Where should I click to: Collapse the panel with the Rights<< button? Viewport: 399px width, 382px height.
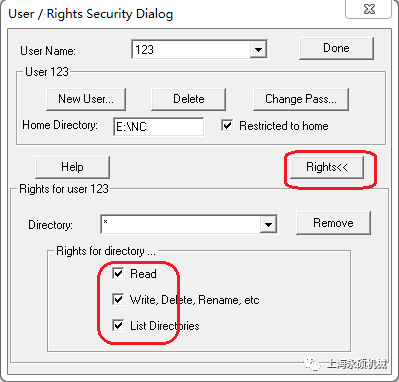tap(327, 167)
